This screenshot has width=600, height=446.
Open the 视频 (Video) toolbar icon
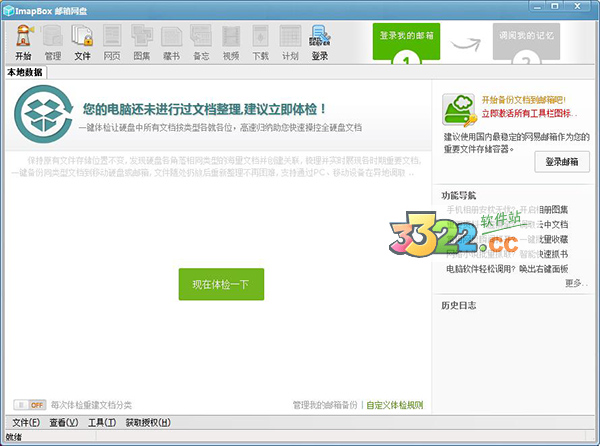(x=231, y=42)
